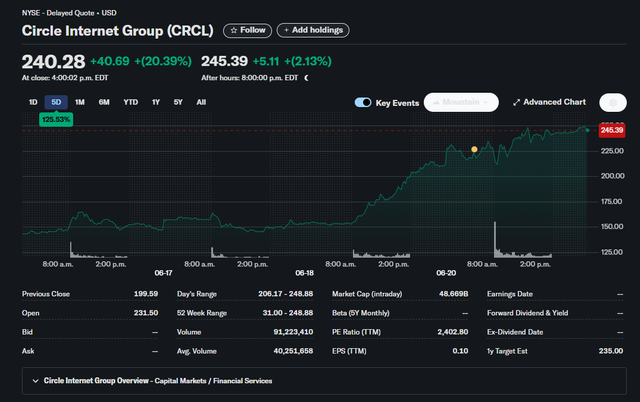Viewport: 640px width, 402px height.
Task: Click the Volume value 91,223,410
Action: pos(293,332)
